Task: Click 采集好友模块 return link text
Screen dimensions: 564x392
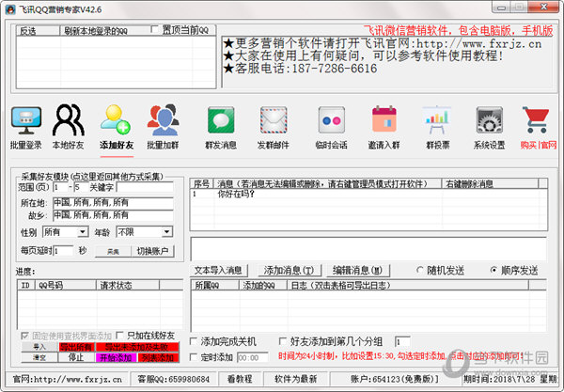Action: tap(92, 177)
